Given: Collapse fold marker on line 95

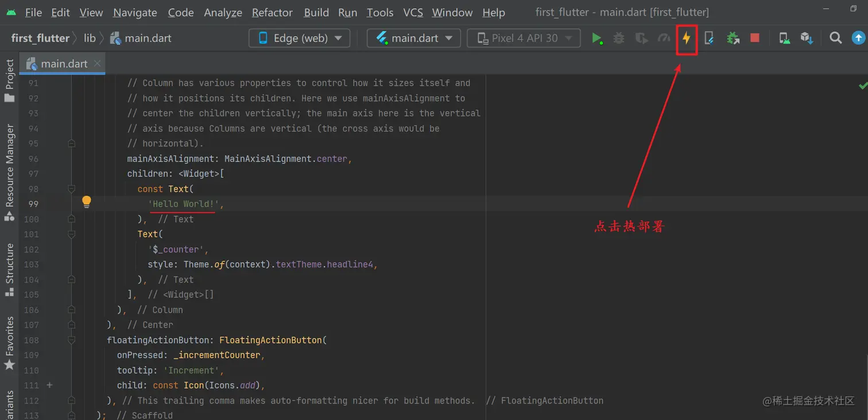Looking at the screenshot, I should click(71, 143).
